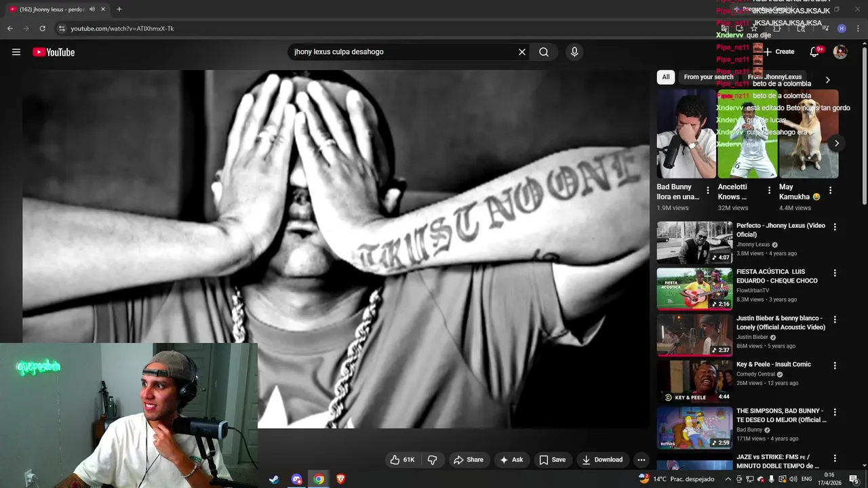Advance the Shorts carousel next arrow
The width and height of the screenshot is (868, 488).
pyautogui.click(x=837, y=143)
